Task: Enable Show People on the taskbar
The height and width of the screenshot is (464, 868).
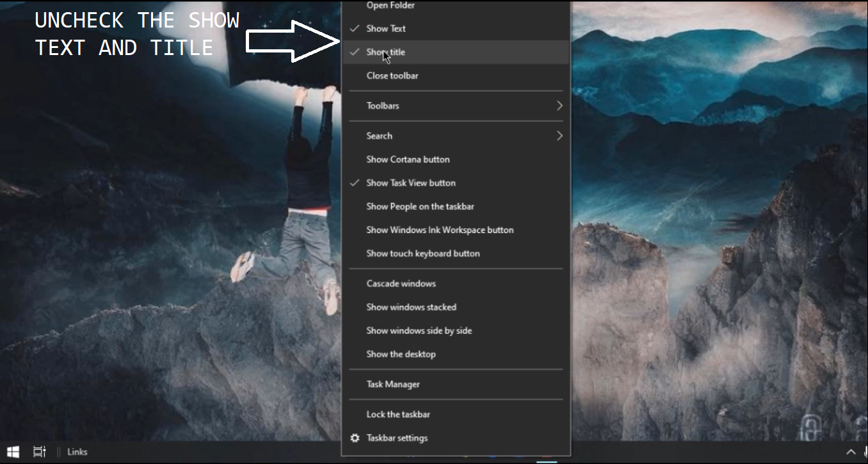Action: point(456,206)
